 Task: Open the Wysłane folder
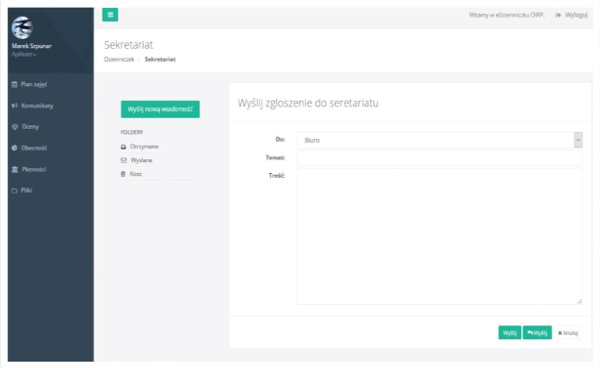[x=141, y=160]
